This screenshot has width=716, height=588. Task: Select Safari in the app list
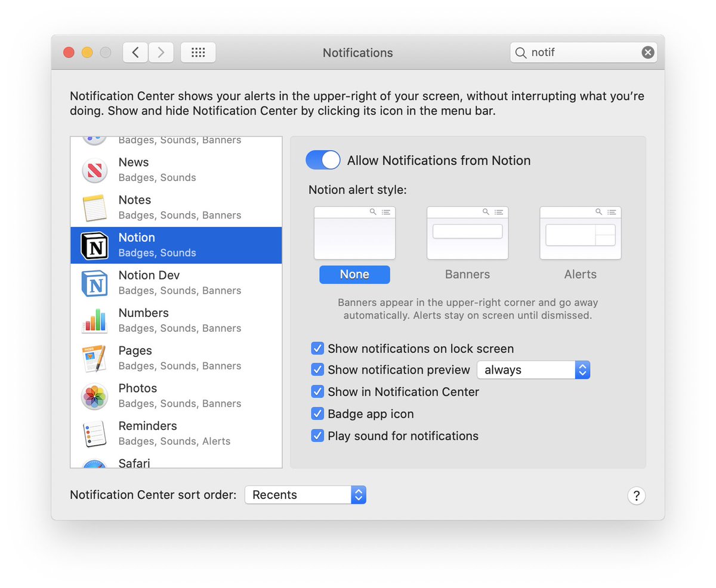click(x=176, y=461)
